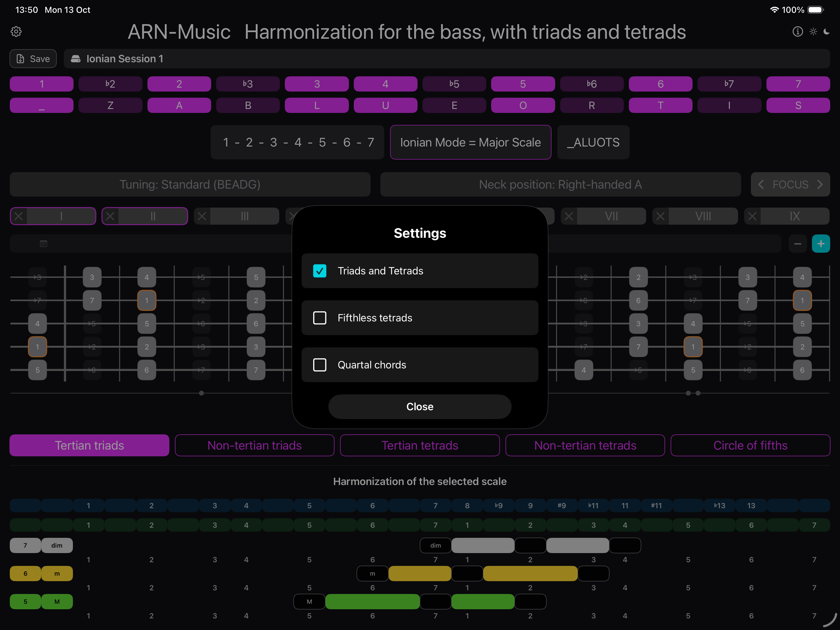840x630 pixels.
Task: Open Tuning: Standard (BEADG) selector
Action: click(x=190, y=185)
